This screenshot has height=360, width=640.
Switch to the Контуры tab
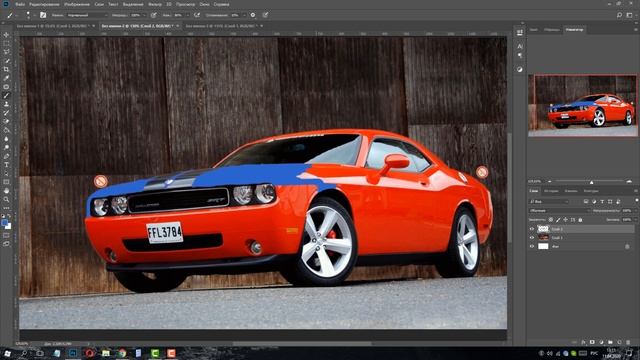591,191
